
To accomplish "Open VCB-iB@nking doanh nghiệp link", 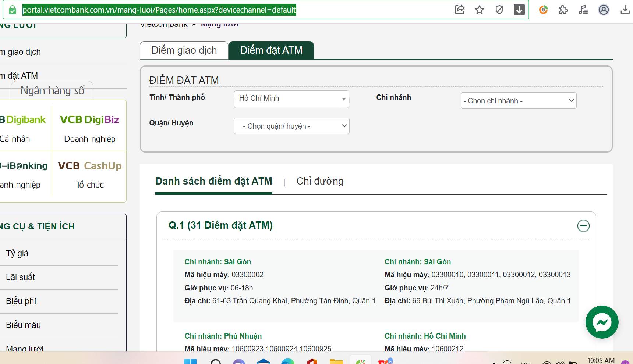I will (x=24, y=174).
